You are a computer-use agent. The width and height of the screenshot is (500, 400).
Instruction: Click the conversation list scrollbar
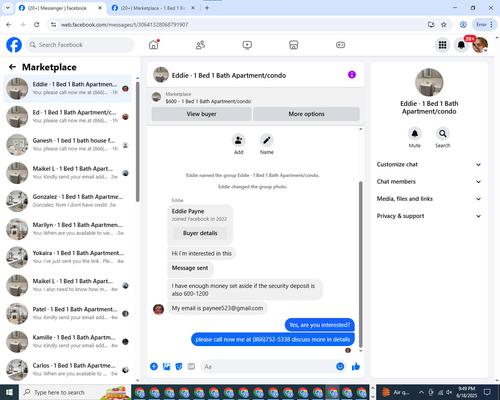pyautogui.click(x=137, y=142)
